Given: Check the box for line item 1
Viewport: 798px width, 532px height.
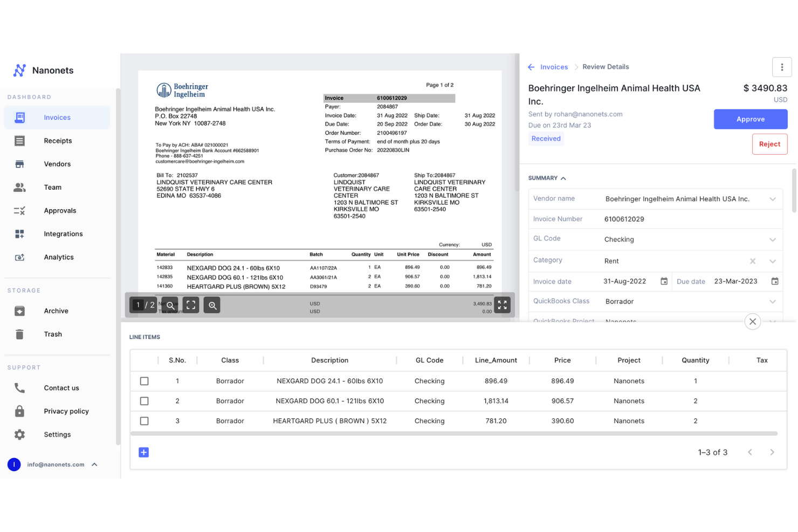Looking at the screenshot, I should (x=144, y=381).
